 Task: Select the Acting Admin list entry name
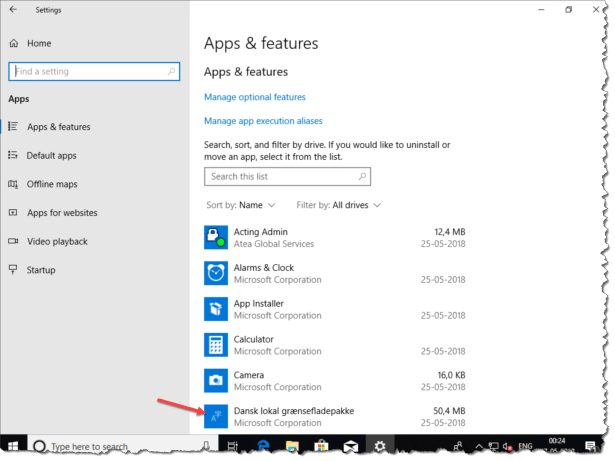pyautogui.click(x=260, y=232)
